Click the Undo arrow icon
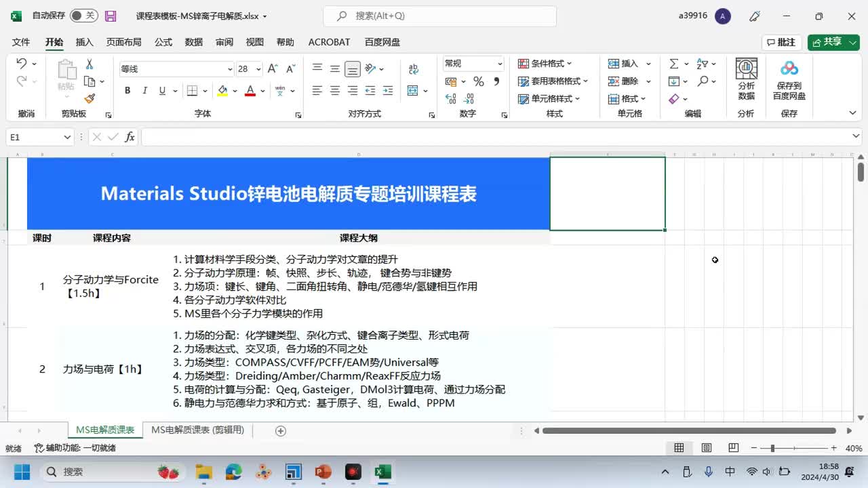 (22, 63)
